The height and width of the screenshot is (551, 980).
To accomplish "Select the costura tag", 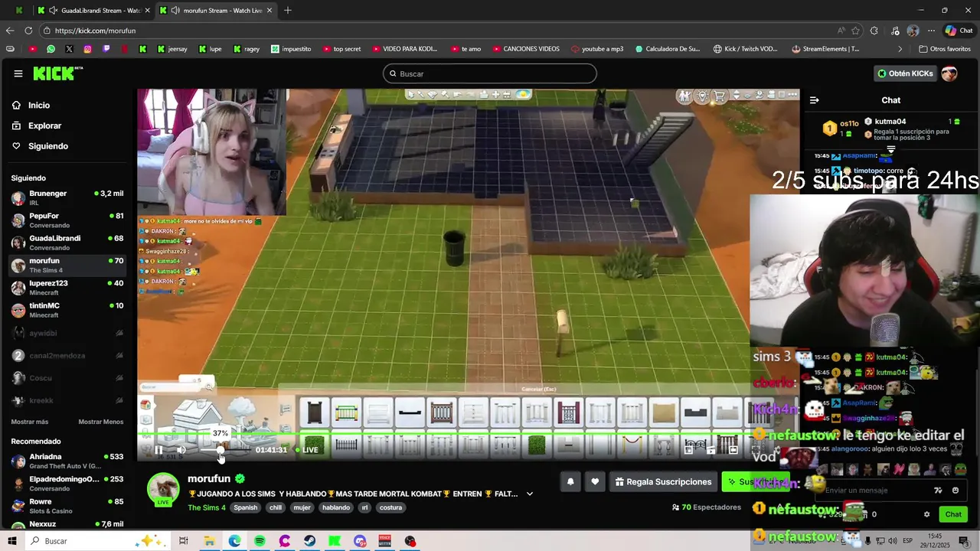I will coord(390,507).
